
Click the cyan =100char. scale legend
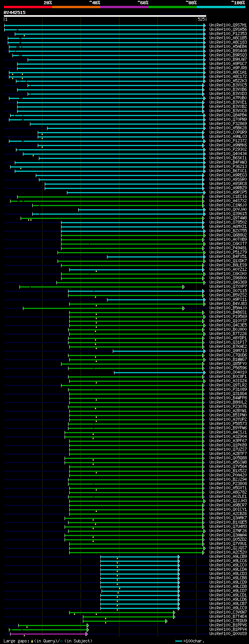point(190,640)
